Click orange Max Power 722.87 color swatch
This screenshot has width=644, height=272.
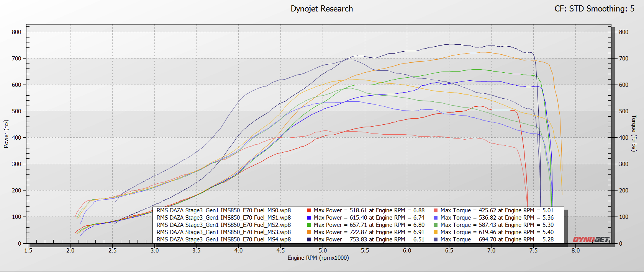point(309,232)
